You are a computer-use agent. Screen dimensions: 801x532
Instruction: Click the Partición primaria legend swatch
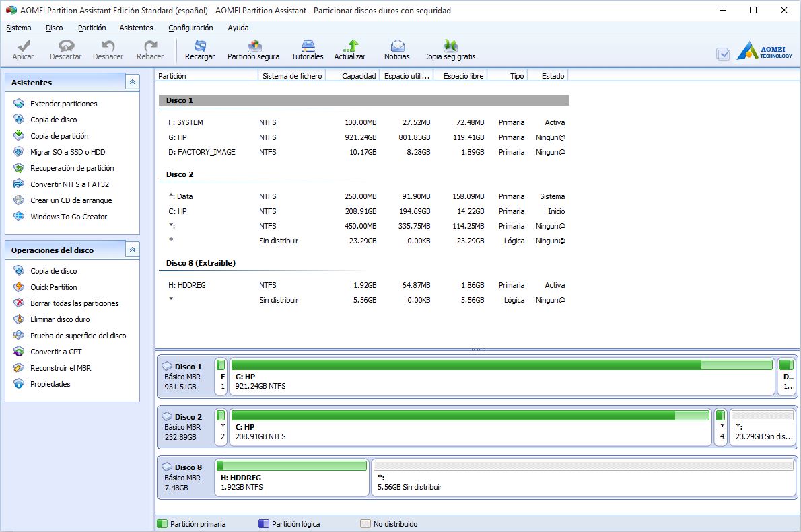(x=162, y=524)
